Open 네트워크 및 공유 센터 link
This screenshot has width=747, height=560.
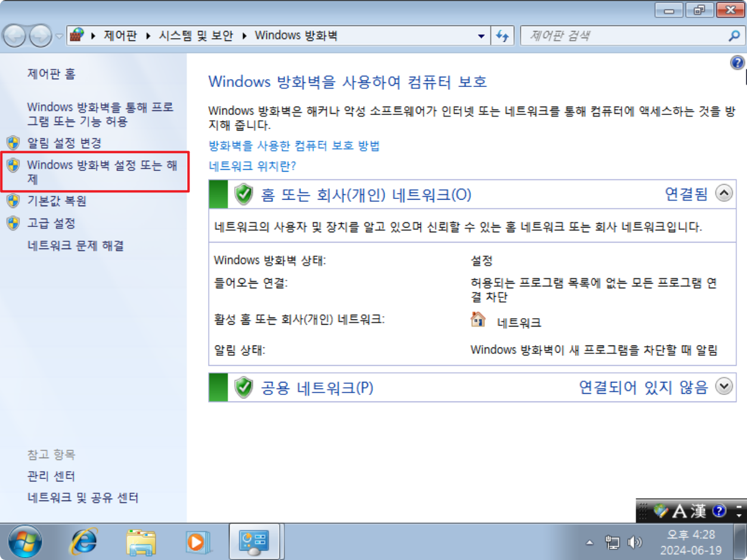click(83, 497)
